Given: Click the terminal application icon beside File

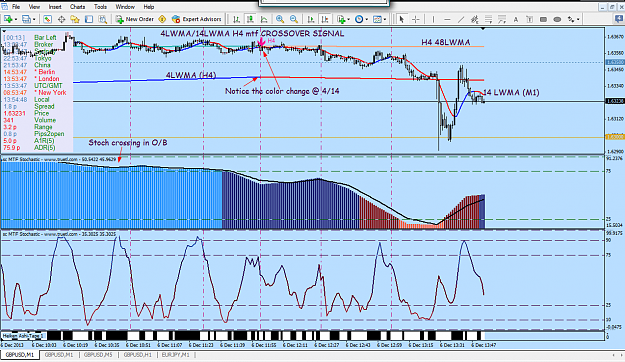Looking at the screenshot, I should tap(4, 7).
